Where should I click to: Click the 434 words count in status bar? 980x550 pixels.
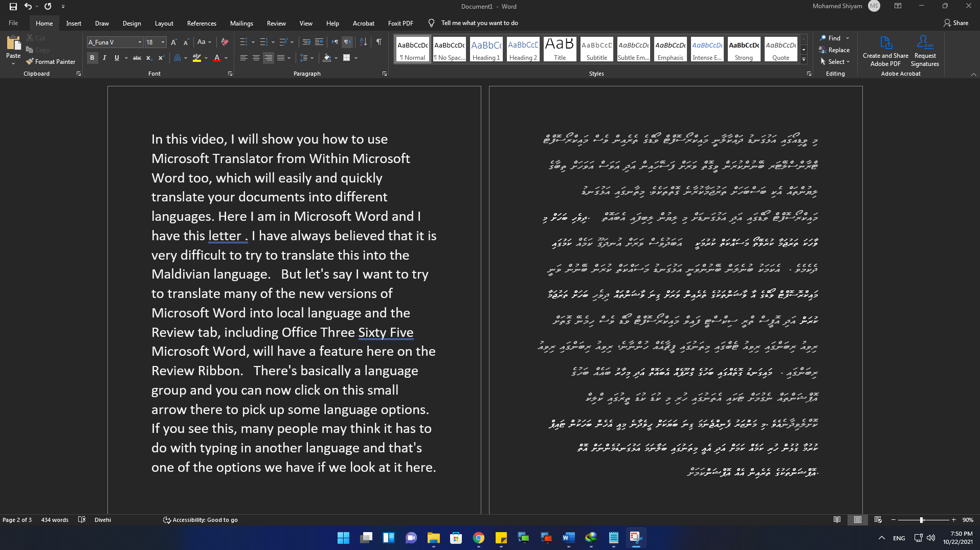(x=55, y=520)
